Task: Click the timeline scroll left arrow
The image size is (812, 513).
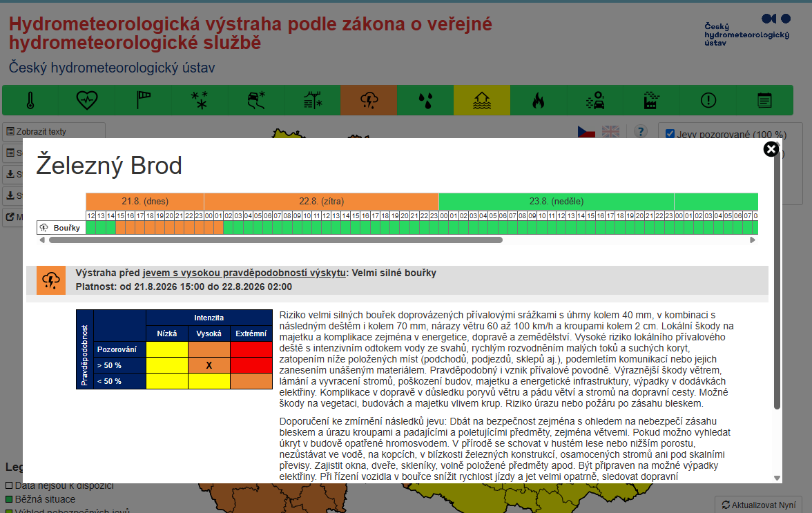Action: click(x=43, y=240)
